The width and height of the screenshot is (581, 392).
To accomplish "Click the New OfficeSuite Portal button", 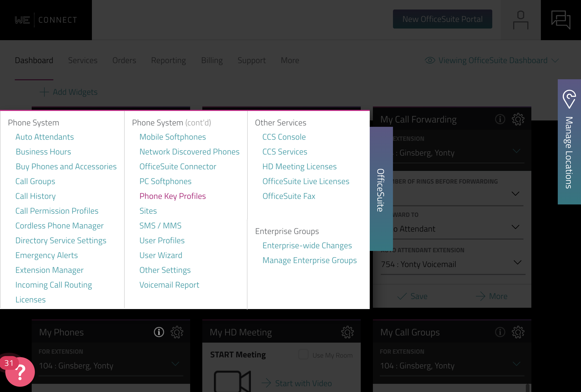I will (x=442, y=19).
